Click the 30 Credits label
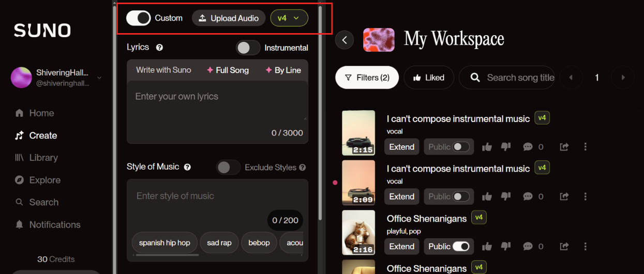 (x=56, y=259)
